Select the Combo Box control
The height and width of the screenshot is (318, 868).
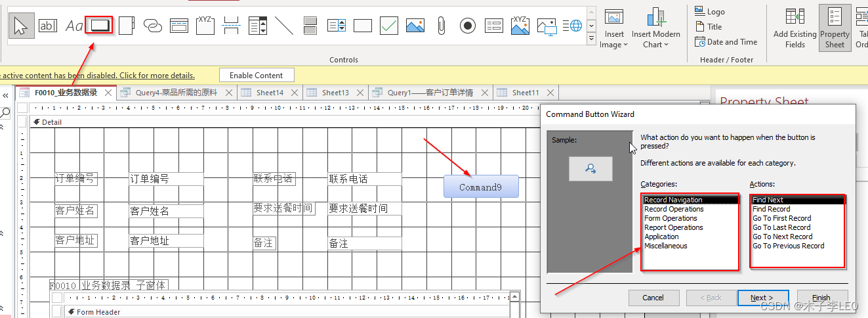click(258, 26)
